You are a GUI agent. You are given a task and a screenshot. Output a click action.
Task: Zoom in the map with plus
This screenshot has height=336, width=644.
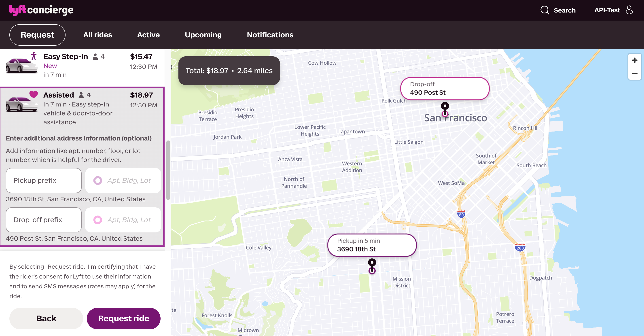coord(635,60)
